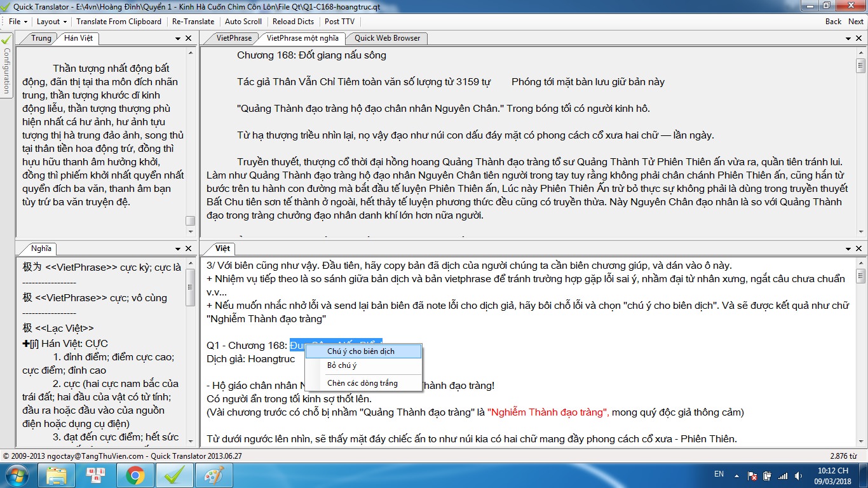868x488 pixels.
Task: Close the Hán Việt panel
Action: tap(189, 38)
